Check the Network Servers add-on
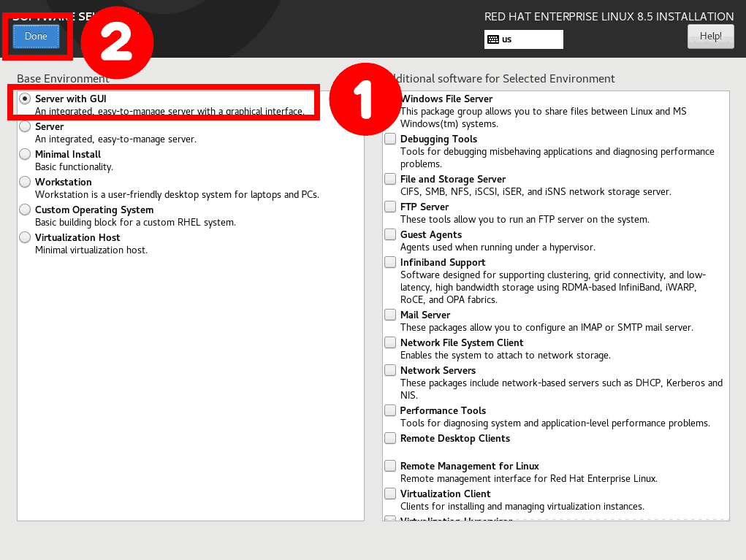 point(390,370)
